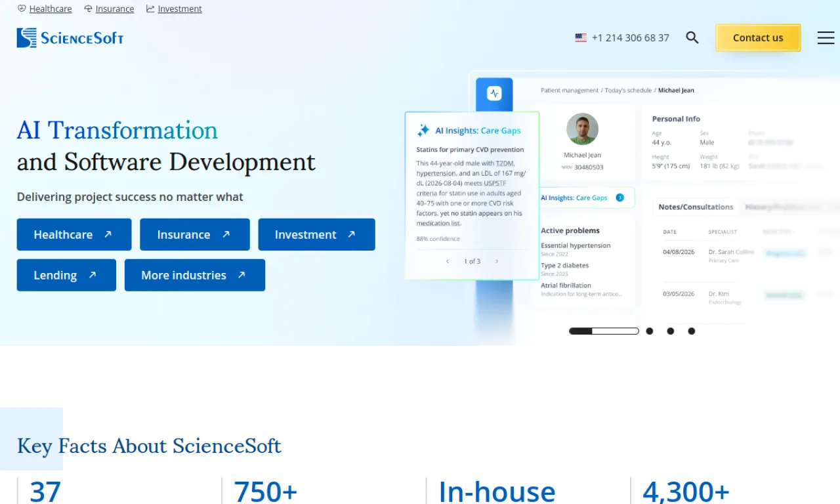Click the "Key Facts About ScienceSoft" heading

point(149,446)
